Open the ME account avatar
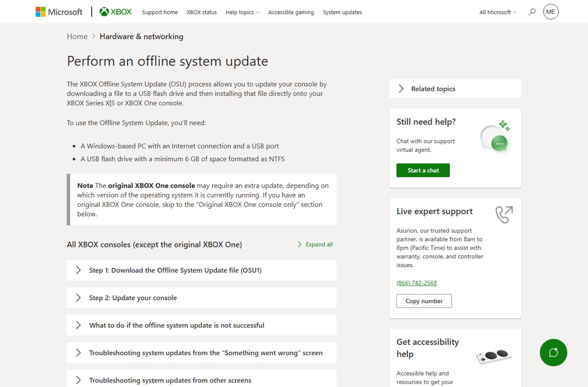Screen dimensions: 588x387 tap(551, 12)
